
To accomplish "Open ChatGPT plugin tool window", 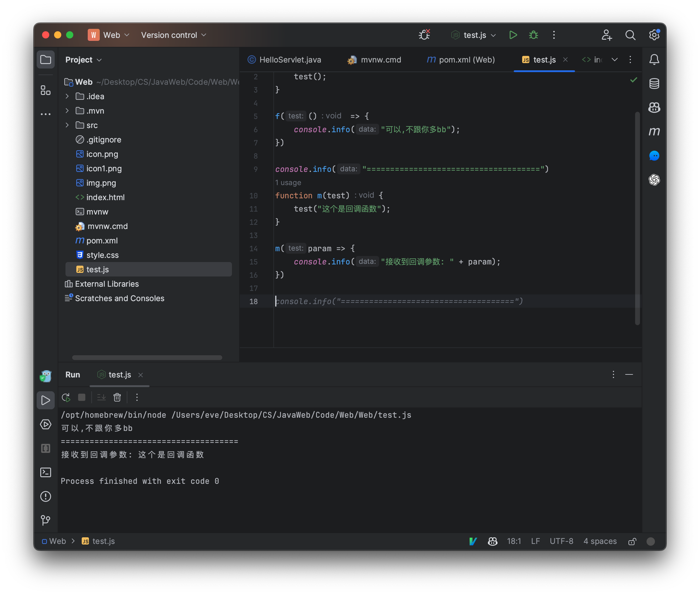I will click(654, 180).
